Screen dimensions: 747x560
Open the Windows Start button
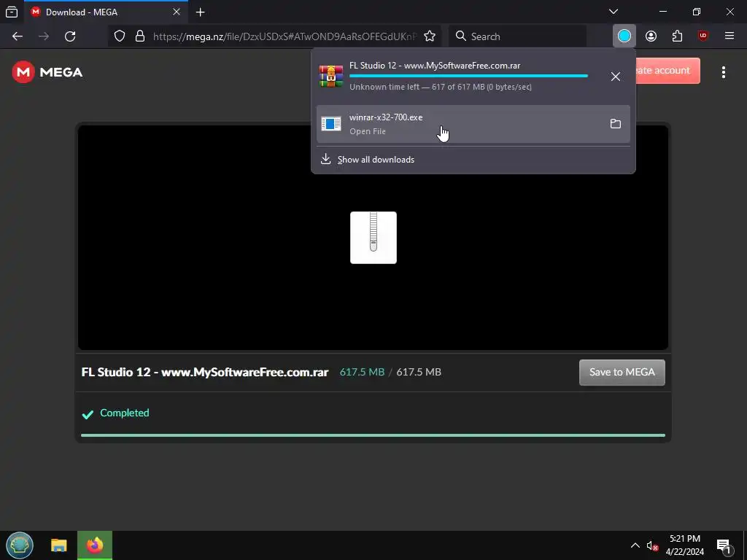(20, 545)
